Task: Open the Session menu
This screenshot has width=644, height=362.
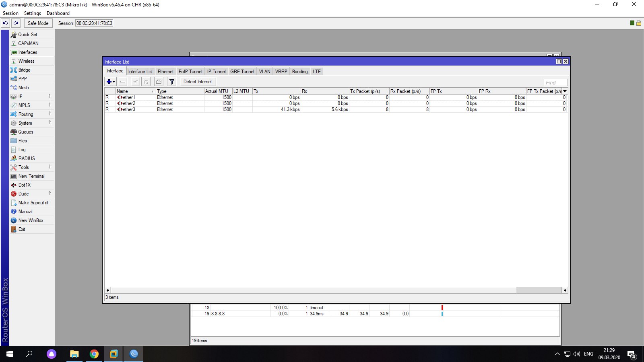Action: click(11, 13)
